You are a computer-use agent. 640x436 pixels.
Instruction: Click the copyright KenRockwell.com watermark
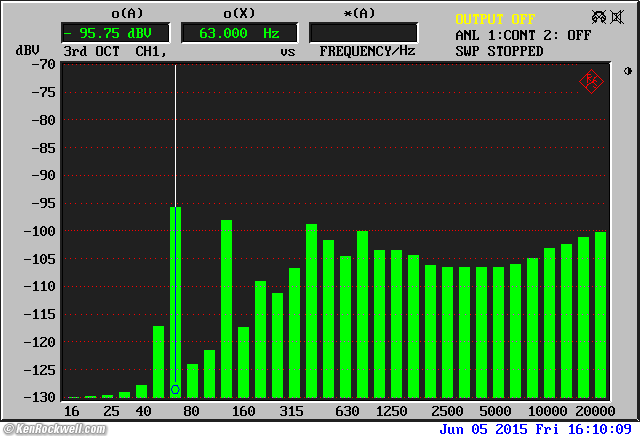pyautogui.click(x=62, y=428)
